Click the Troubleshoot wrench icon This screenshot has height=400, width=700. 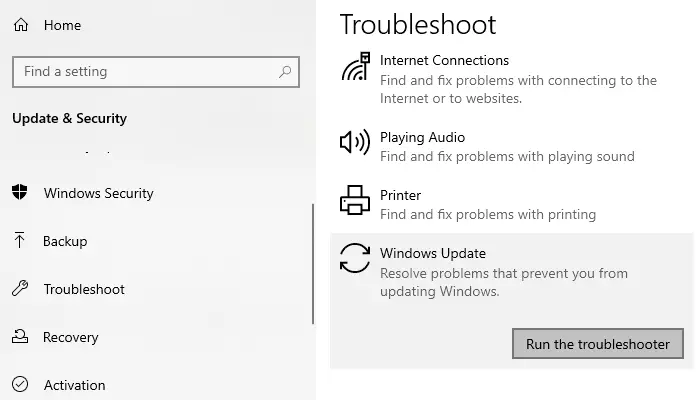click(20, 289)
